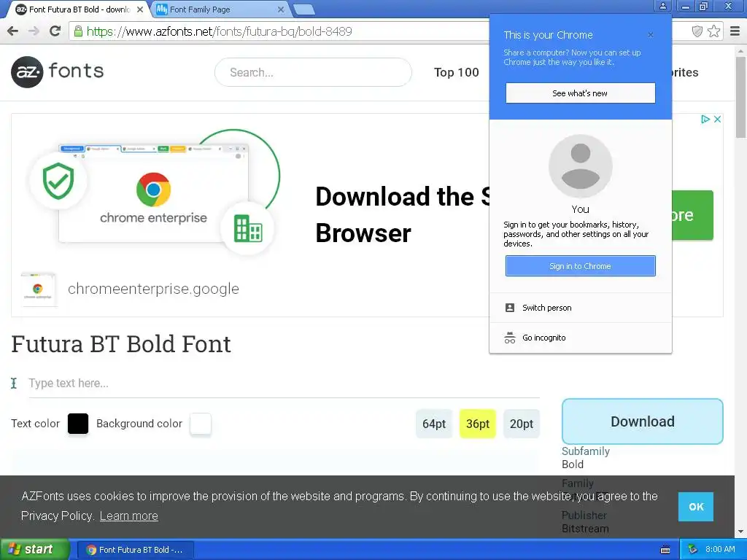
Task: Click the AdChoices triangle icon
Action: [x=705, y=119]
